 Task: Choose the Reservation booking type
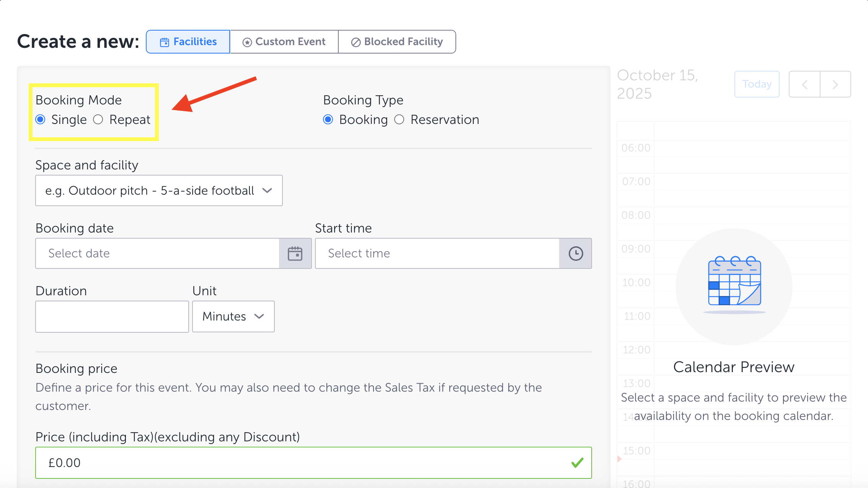pos(399,120)
